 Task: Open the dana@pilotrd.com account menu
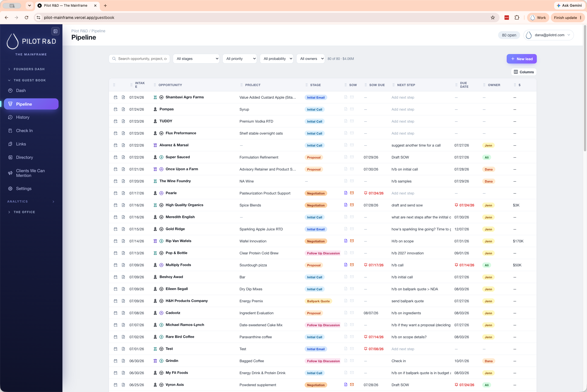point(549,35)
